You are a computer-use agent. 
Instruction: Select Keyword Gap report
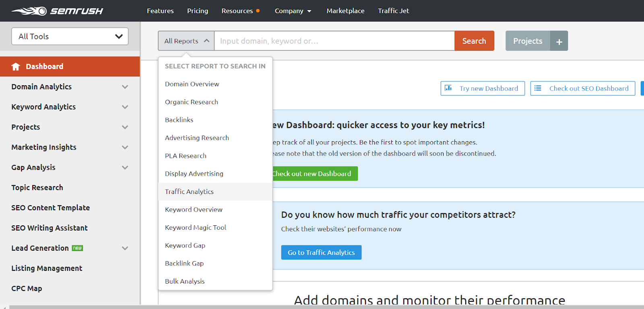coord(215,245)
